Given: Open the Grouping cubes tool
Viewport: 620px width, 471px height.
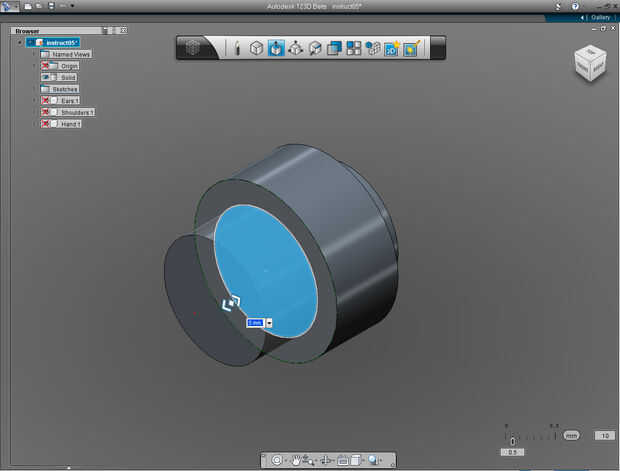Looking at the screenshot, I should pyautogui.click(x=372, y=48).
